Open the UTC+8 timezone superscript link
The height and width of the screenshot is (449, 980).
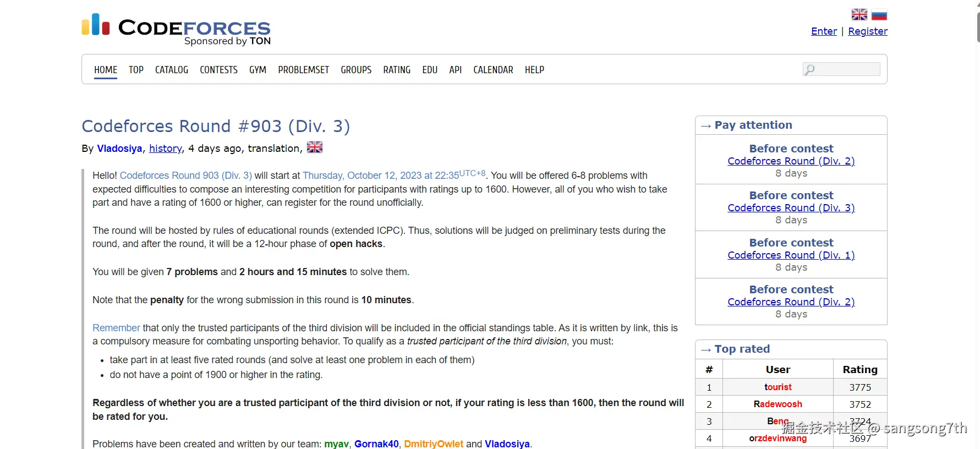(472, 173)
